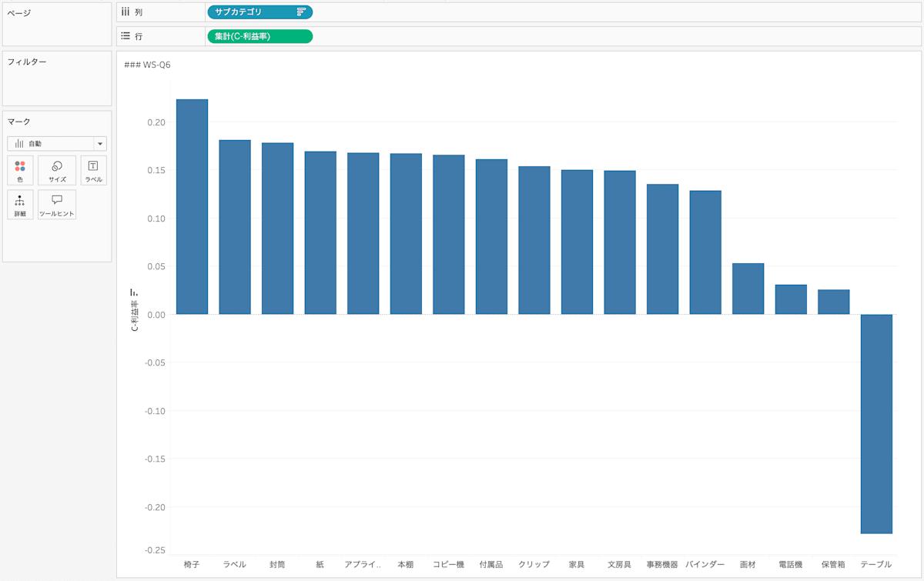This screenshot has height=581, width=924.
Task: Click the 椅子 bar in chart
Action: click(192, 207)
